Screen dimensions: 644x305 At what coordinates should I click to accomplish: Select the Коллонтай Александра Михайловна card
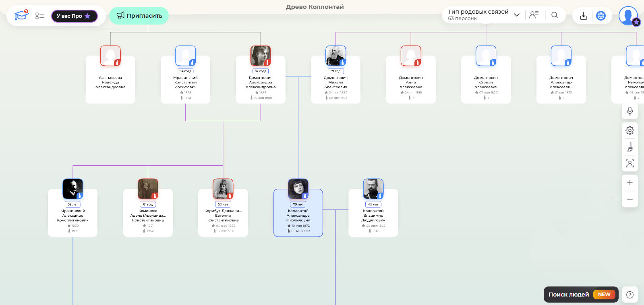298,216
